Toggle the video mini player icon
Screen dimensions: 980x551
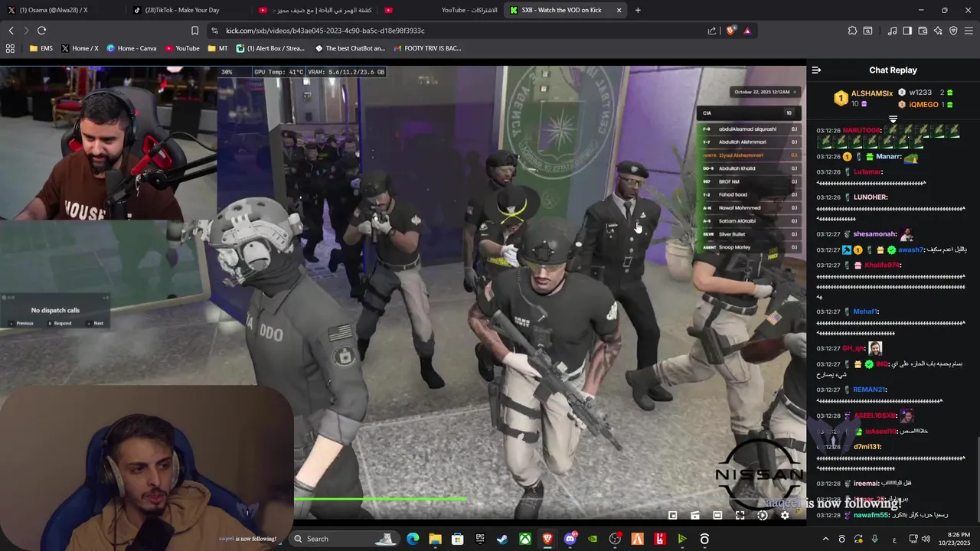pyautogui.click(x=673, y=515)
